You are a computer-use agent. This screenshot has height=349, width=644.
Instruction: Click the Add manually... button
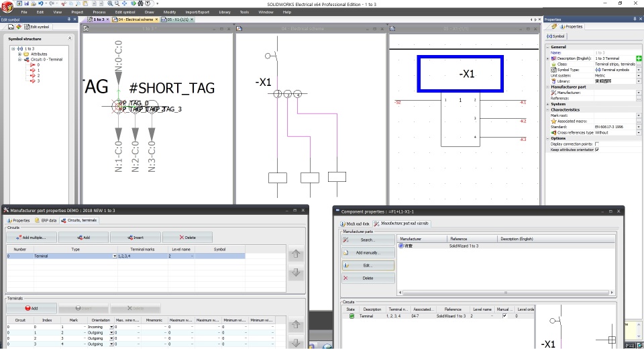tap(368, 253)
